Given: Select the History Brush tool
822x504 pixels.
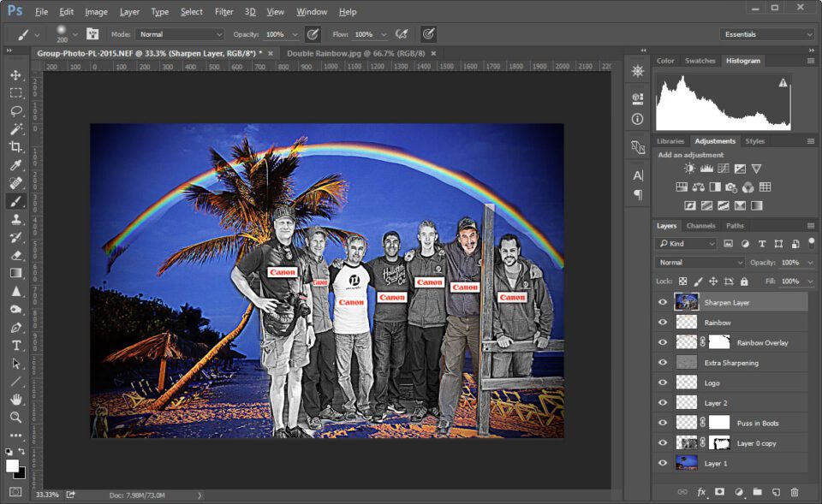Looking at the screenshot, I should point(15,237).
